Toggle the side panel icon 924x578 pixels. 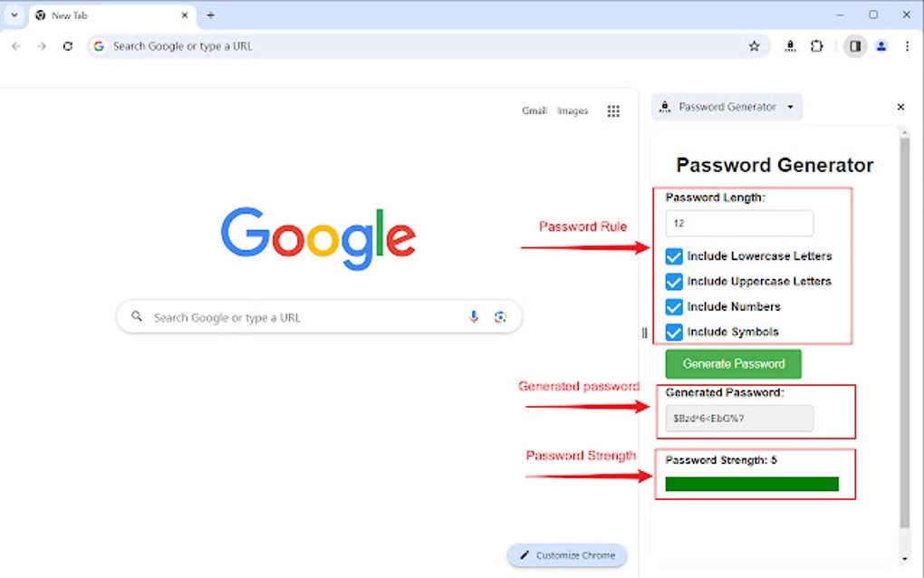[x=854, y=45]
